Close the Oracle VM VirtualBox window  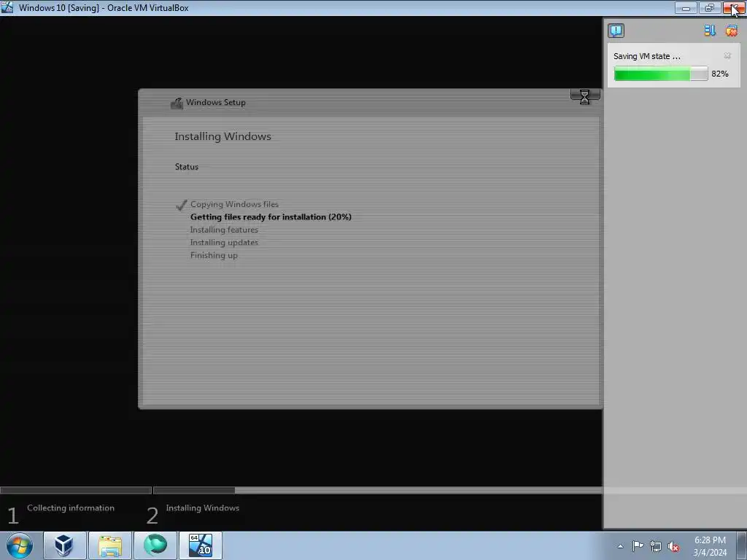[x=734, y=7]
